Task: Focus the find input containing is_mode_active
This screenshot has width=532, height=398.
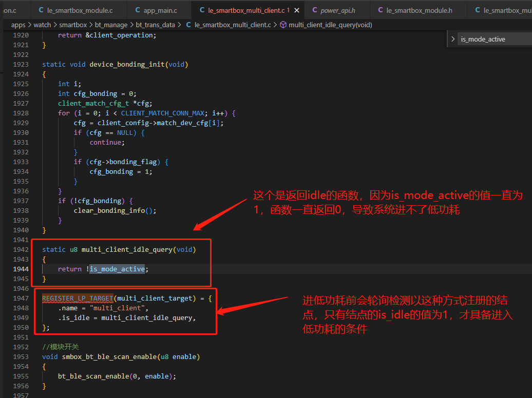Action: (x=495, y=39)
